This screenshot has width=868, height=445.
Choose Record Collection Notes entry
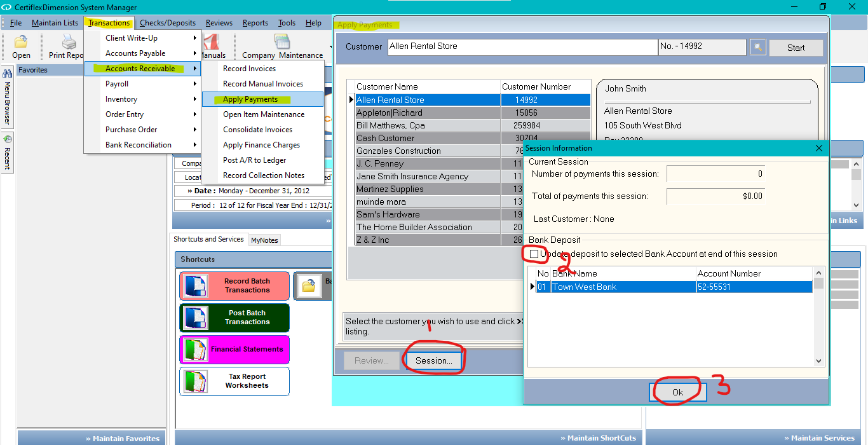click(x=262, y=175)
